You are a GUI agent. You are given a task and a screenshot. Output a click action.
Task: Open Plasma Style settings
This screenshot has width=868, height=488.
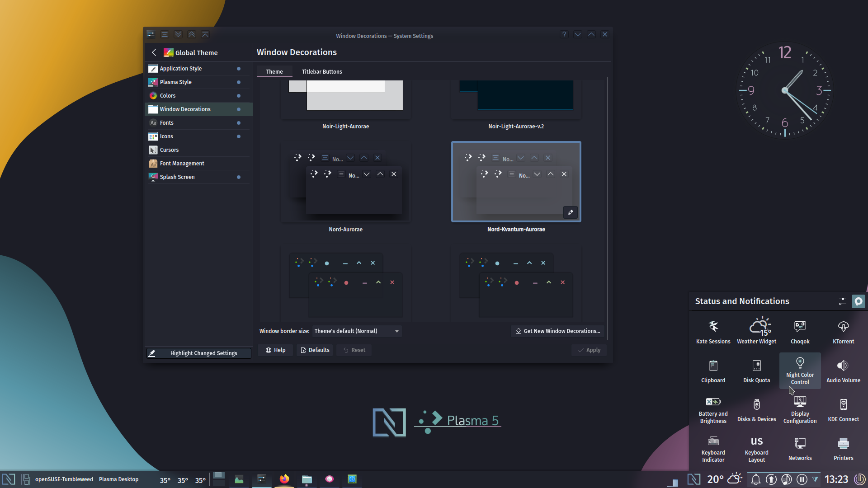point(198,82)
